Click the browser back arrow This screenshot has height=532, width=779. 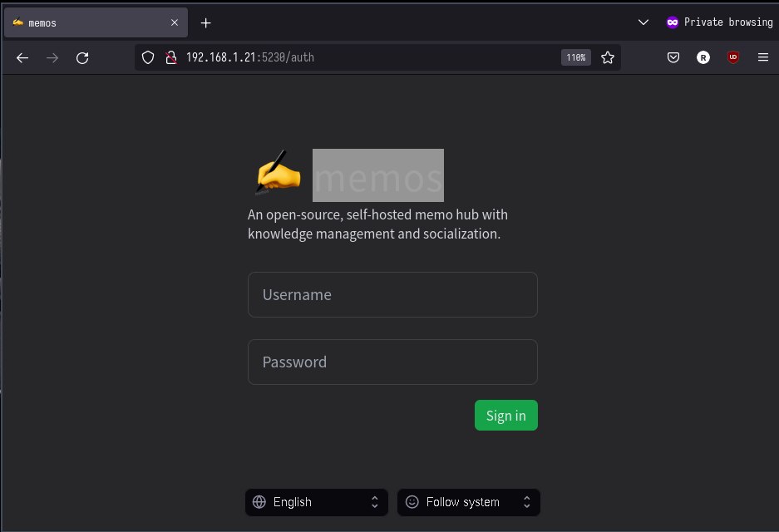[x=22, y=58]
